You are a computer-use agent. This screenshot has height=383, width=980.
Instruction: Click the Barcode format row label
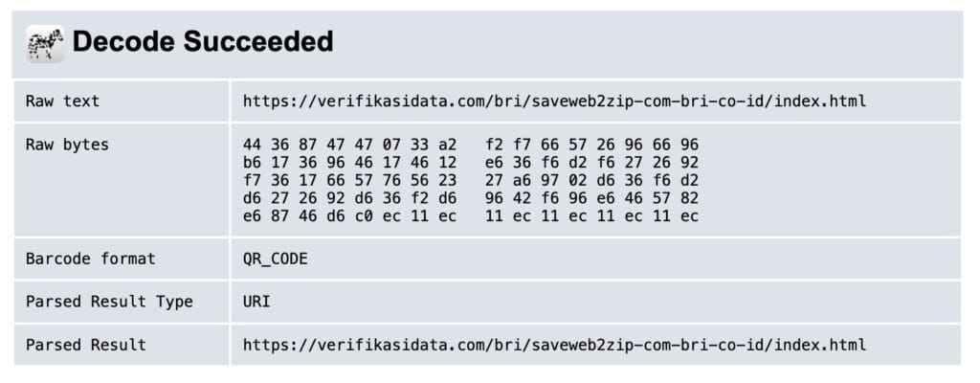pyautogui.click(x=91, y=259)
